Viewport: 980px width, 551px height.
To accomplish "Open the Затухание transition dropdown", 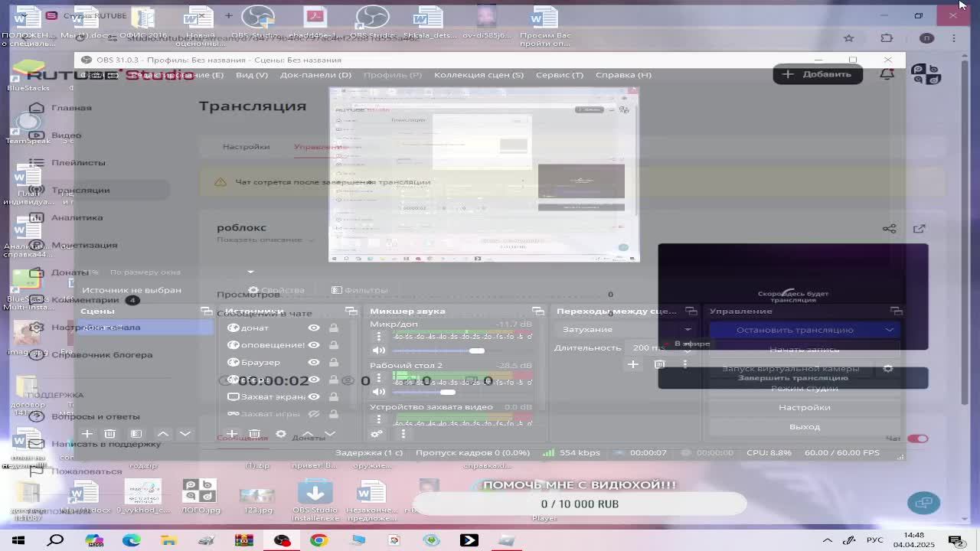I will tap(626, 329).
